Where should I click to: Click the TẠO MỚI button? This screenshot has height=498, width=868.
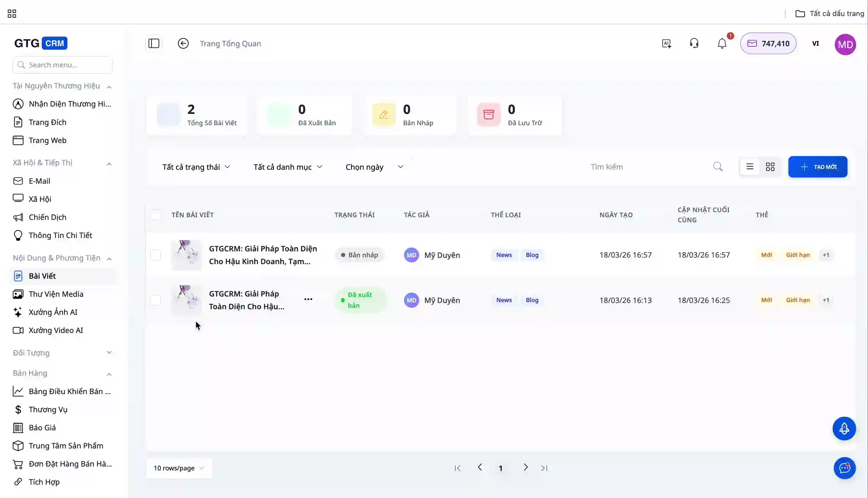(818, 167)
